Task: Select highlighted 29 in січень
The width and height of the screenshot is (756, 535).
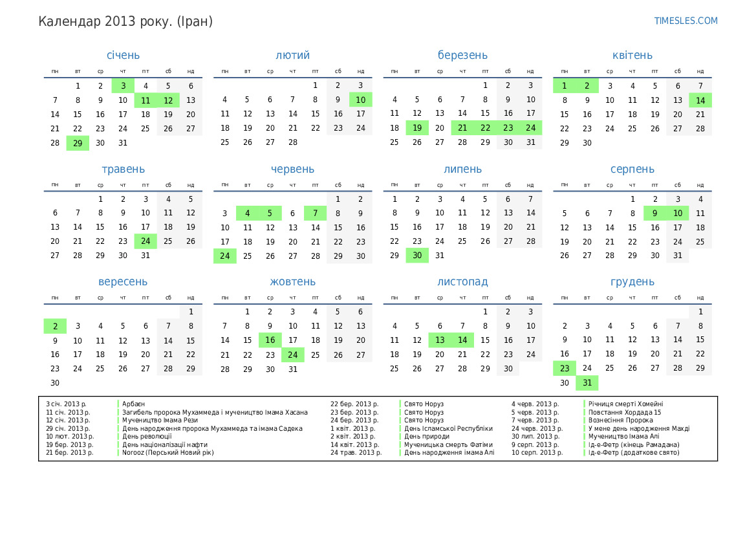Action: 78,143
